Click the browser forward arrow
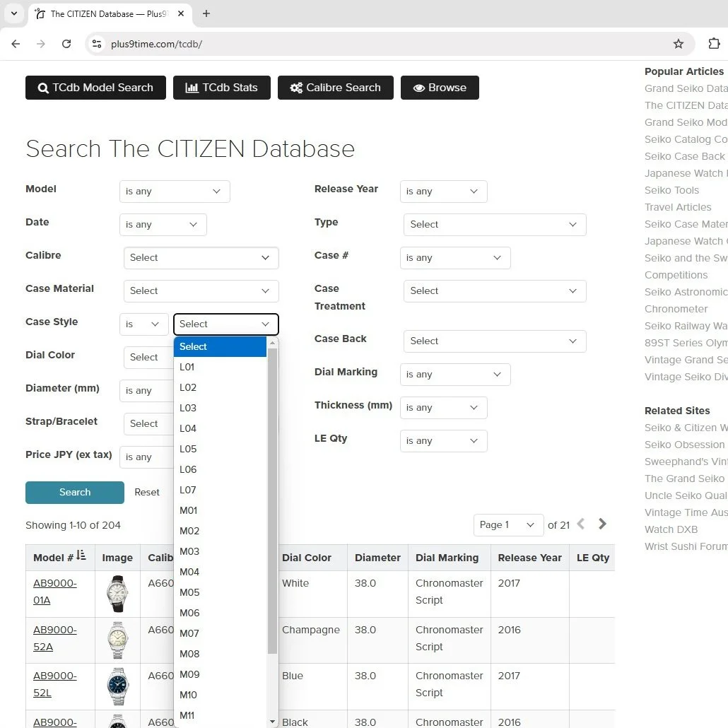 click(x=41, y=44)
